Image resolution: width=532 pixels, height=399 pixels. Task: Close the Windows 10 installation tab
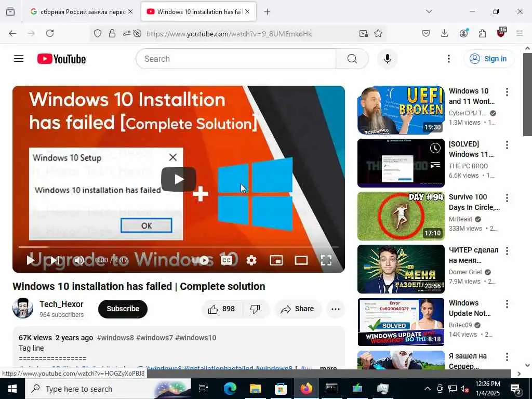click(247, 11)
